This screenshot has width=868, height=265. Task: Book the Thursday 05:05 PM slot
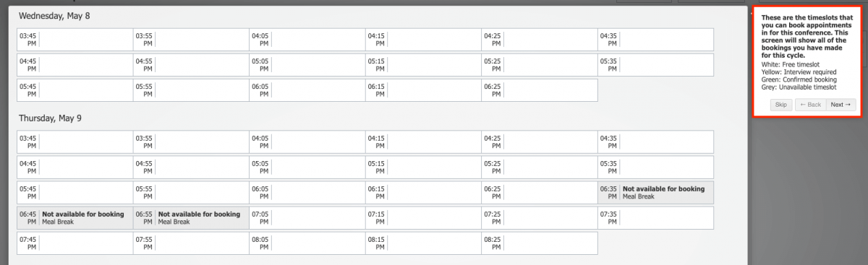coord(307,168)
